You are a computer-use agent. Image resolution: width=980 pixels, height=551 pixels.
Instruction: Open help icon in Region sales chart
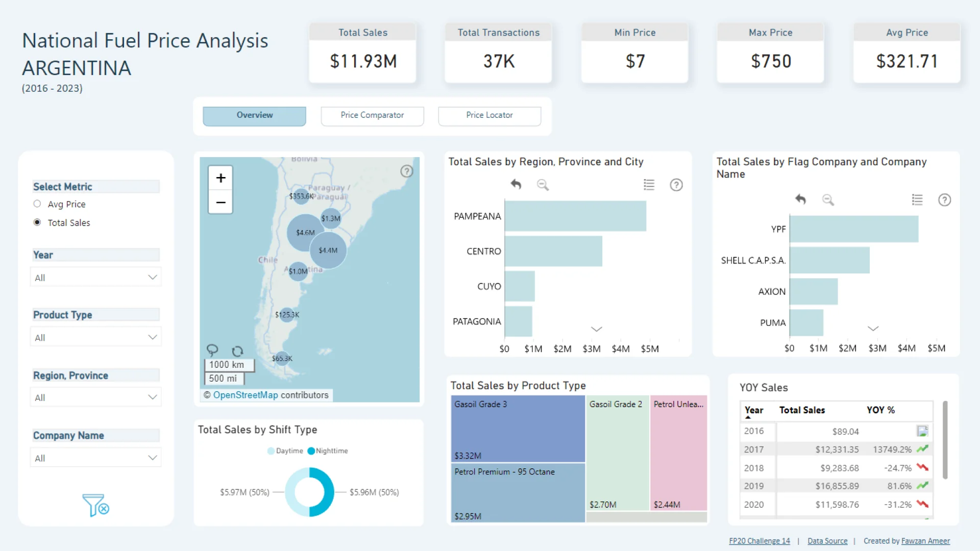676,185
